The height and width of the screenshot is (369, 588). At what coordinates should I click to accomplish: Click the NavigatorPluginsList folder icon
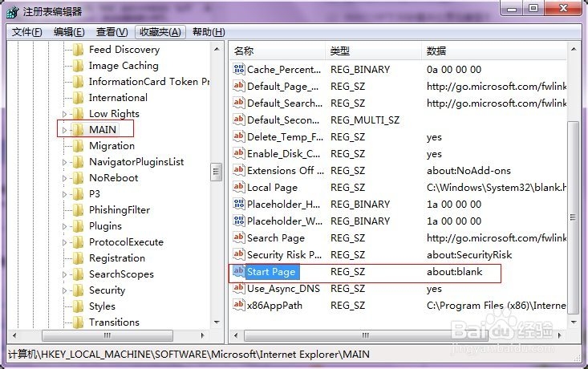click(78, 162)
